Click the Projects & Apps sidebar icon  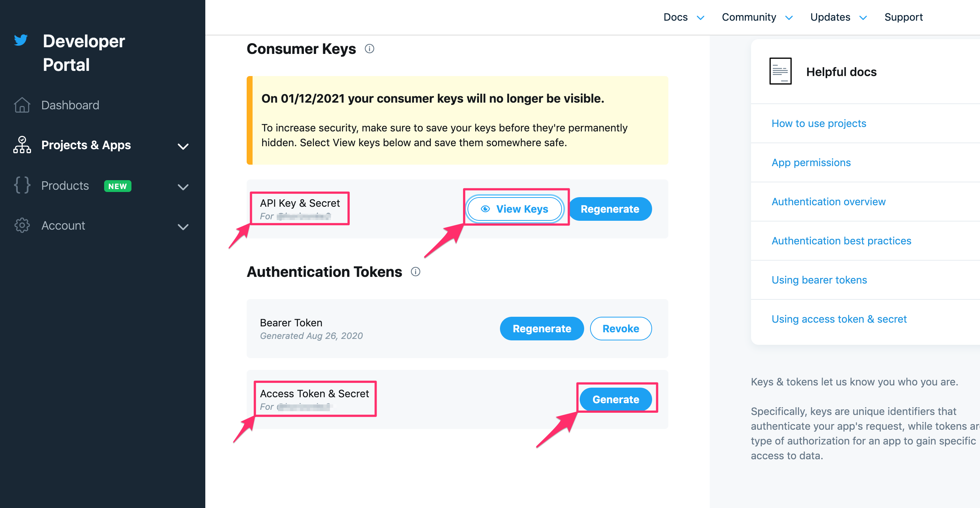(x=22, y=145)
